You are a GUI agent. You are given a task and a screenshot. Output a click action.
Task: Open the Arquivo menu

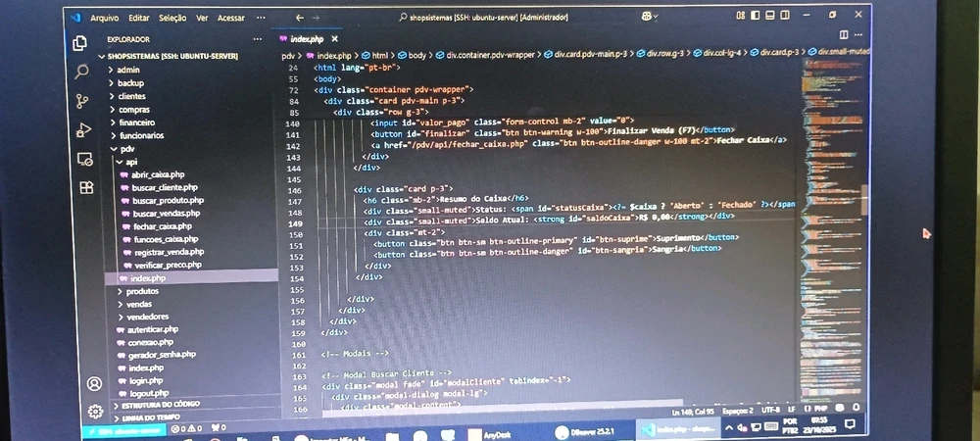click(104, 18)
